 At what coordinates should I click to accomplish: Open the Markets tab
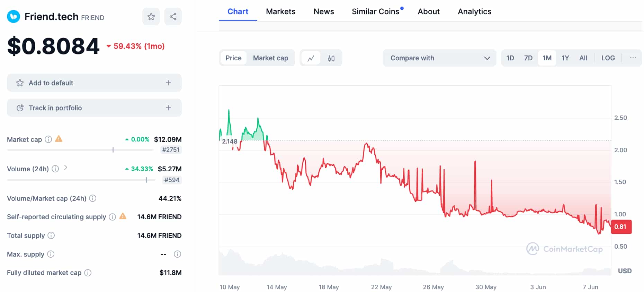coord(280,12)
